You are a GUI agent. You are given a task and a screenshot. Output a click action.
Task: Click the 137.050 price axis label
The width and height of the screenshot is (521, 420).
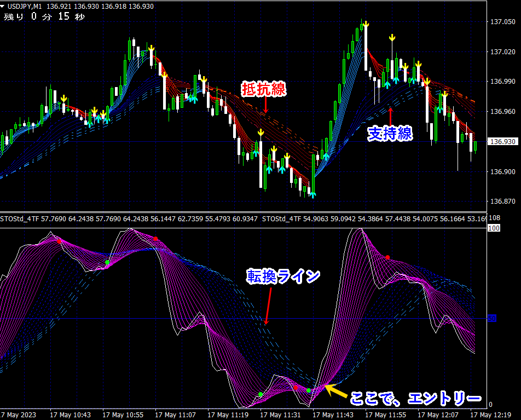click(503, 22)
